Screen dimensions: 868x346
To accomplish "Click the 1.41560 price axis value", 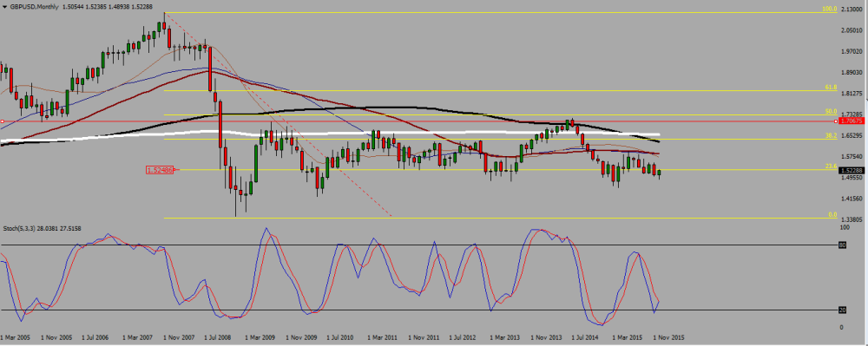I will [851, 198].
